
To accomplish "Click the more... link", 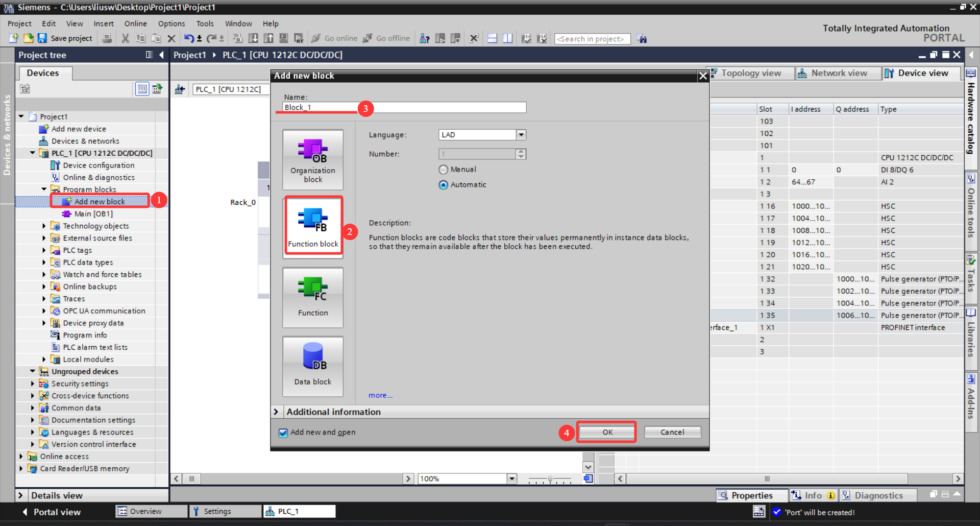I will [381, 395].
